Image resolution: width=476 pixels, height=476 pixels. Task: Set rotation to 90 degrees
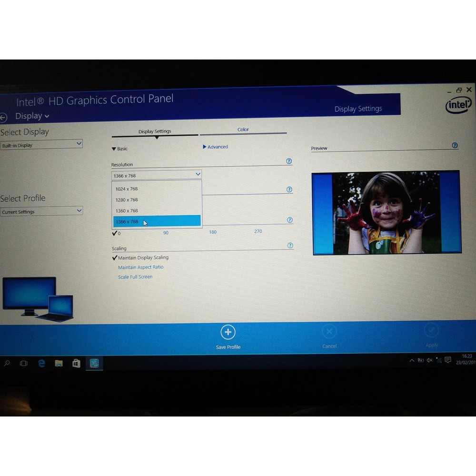coord(166,233)
